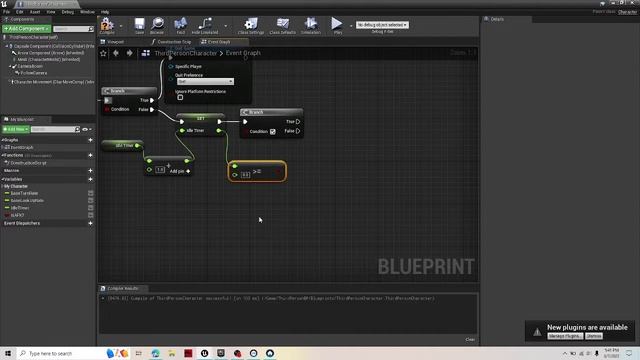
Task: Click the Find toolbar icon
Action: [x=180, y=25]
